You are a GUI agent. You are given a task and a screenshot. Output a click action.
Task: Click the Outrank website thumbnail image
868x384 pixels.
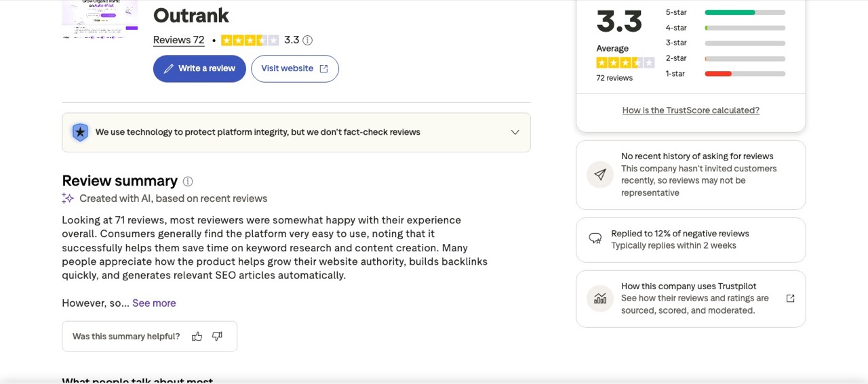(100, 20)
